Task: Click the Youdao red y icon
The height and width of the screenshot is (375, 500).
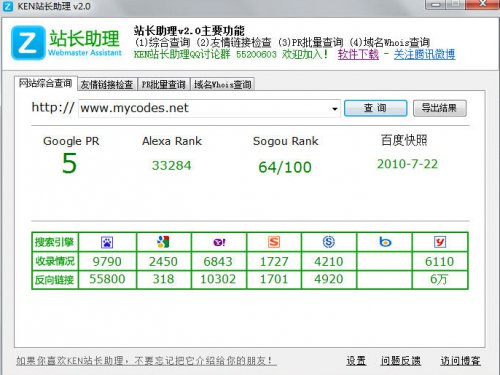Action: pyautogui.click(x=440, y=242)
